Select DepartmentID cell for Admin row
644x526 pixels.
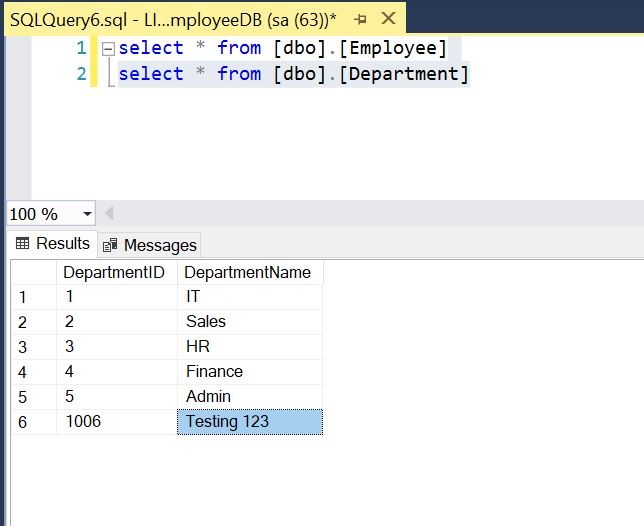117,397
